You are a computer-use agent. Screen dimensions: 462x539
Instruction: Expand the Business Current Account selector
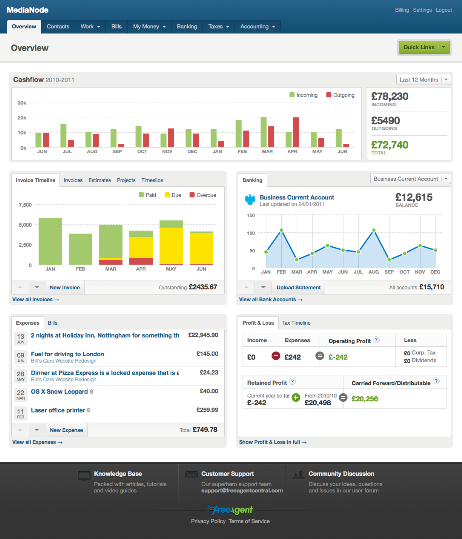click(410, 179)
